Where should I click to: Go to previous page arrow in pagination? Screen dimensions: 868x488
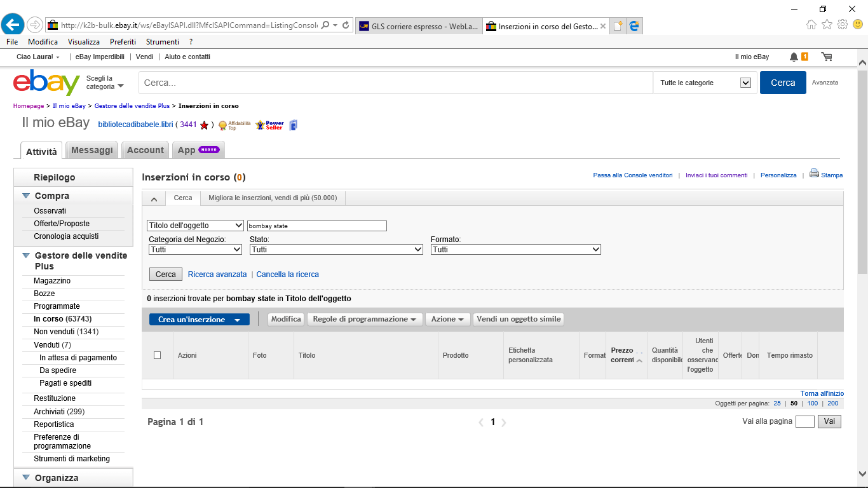pyautogui.click(x=481, y=422)
